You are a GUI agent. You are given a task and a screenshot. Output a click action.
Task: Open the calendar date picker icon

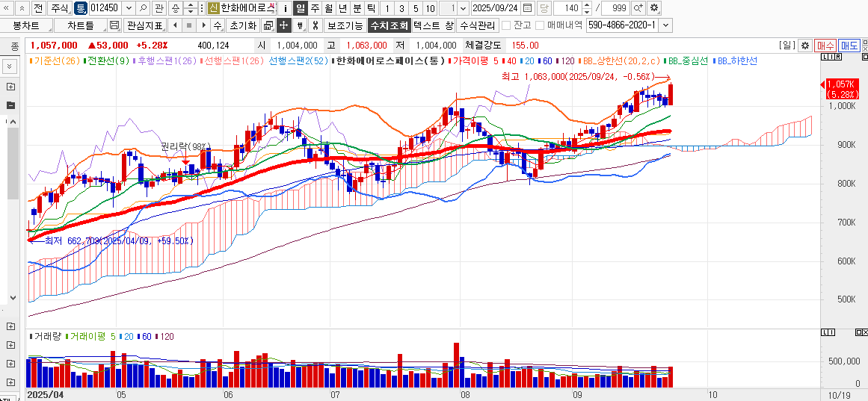point(528,8)
